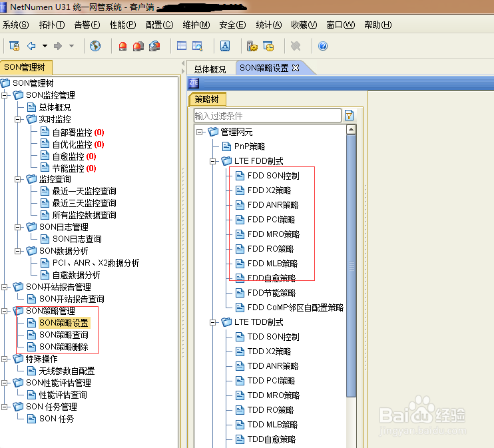This screenshot has width=494, height=448.
Task: Click the forward arrow toolbar icon
Action: (58, 46)
